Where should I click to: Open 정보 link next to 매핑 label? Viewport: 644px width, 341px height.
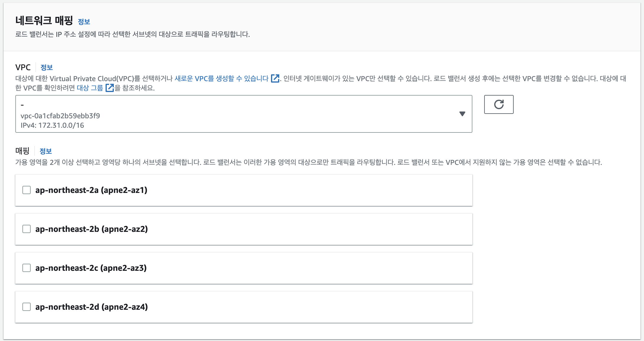(x=46, y=151)
